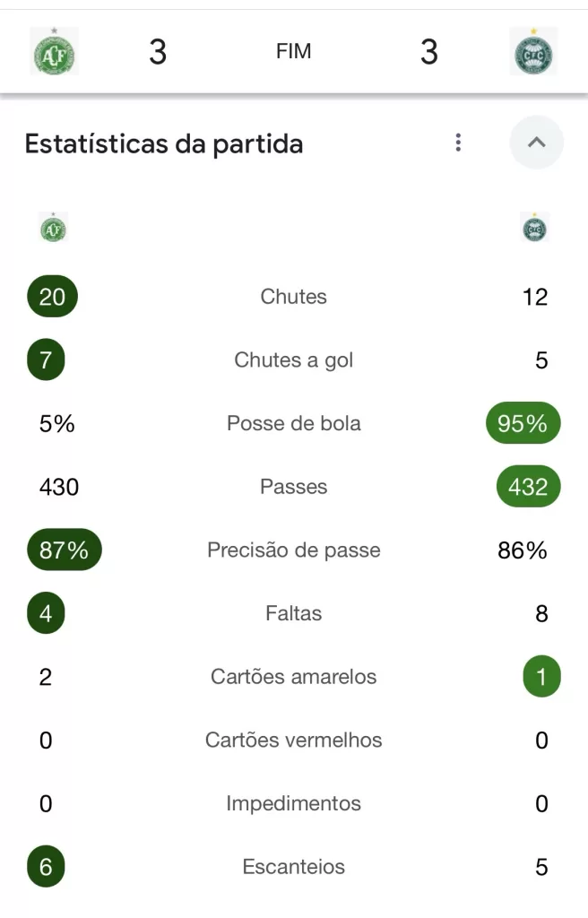The image size is (588, 918).
Task: Click the highlighted 6 Escanteios badge
Action: [x=46, y=867]
